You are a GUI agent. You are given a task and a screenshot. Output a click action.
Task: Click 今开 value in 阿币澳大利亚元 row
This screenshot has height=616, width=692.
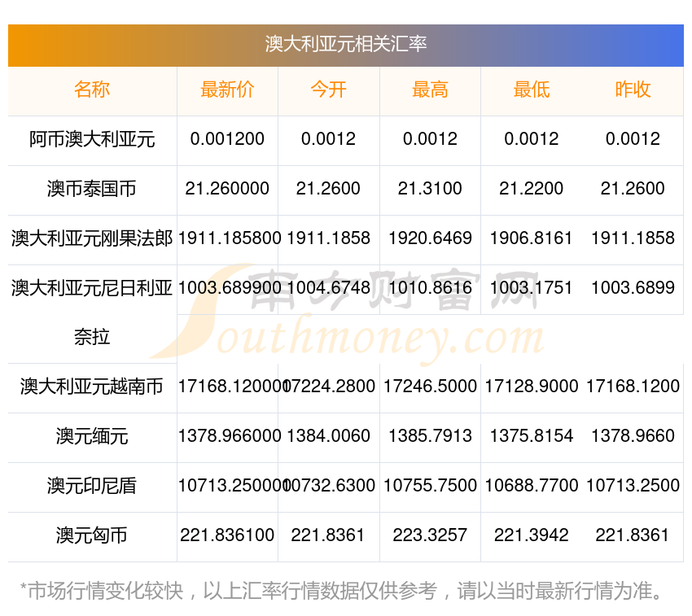(x=328, y=139)
